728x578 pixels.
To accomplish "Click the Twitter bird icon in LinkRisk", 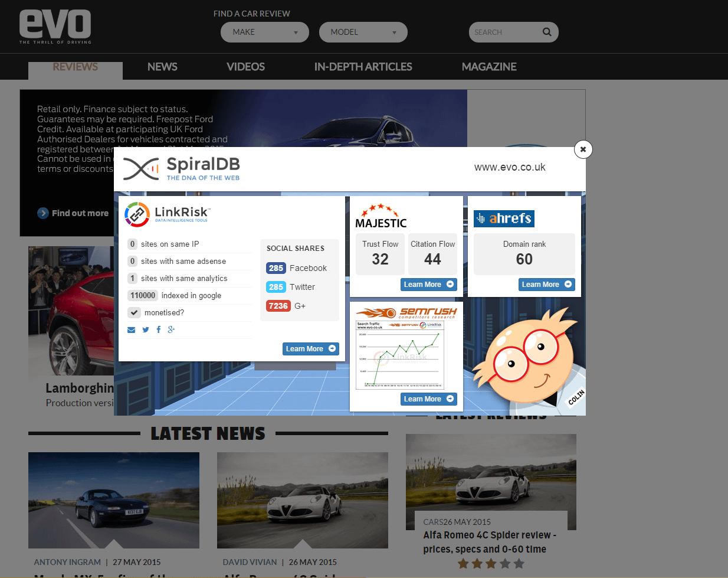I will [146, 329].
